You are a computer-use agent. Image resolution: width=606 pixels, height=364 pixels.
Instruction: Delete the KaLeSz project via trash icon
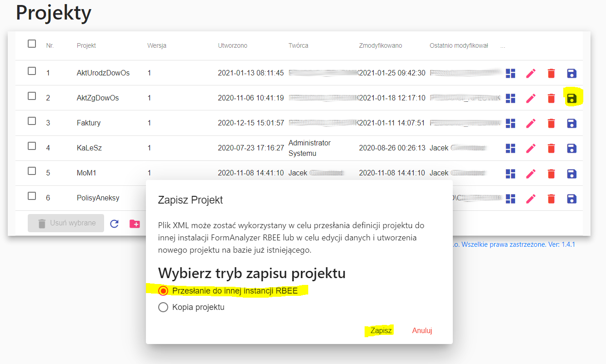(551, 148)
